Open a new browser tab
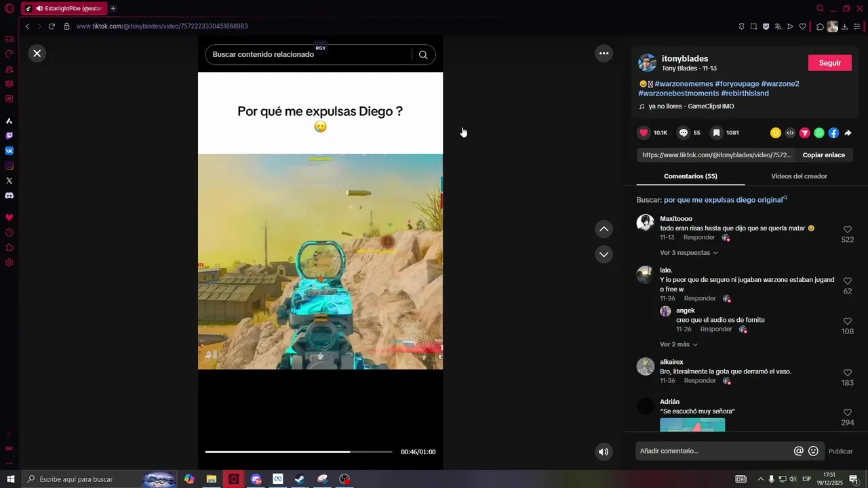 (x=113, y=9)
